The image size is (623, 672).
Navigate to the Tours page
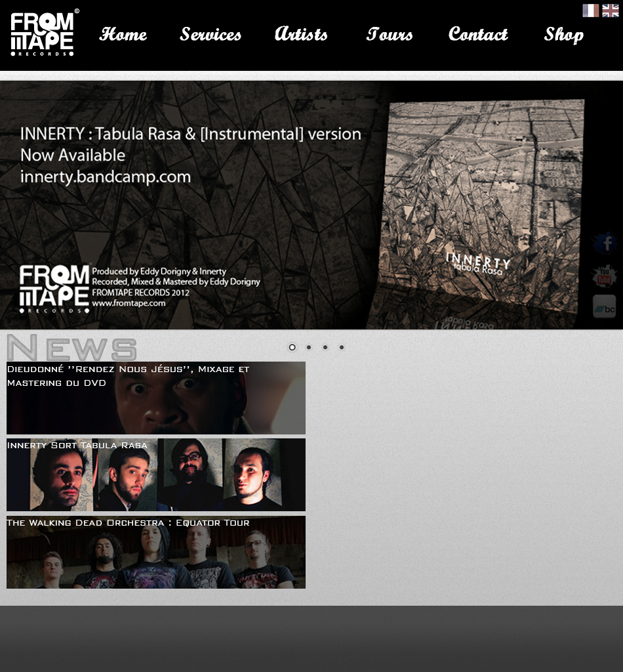coord(390,34)
